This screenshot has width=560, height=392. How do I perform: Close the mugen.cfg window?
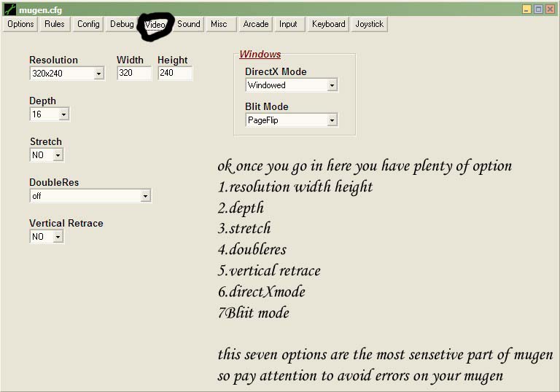[550, 9]
